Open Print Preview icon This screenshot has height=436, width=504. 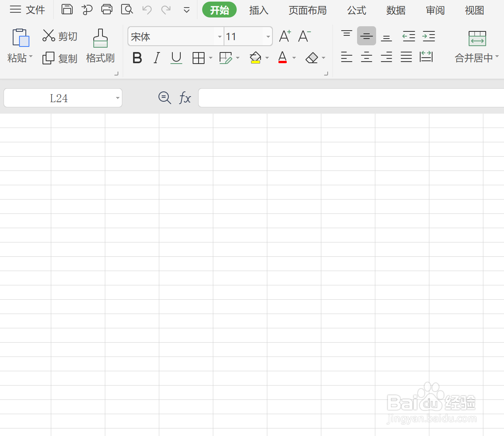coord(127,9)
